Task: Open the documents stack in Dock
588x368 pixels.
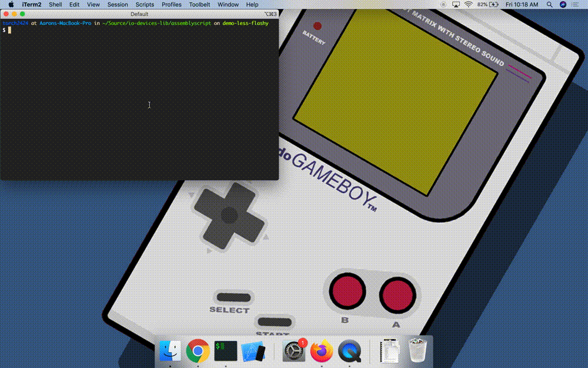Action: (x=389, y=351)
